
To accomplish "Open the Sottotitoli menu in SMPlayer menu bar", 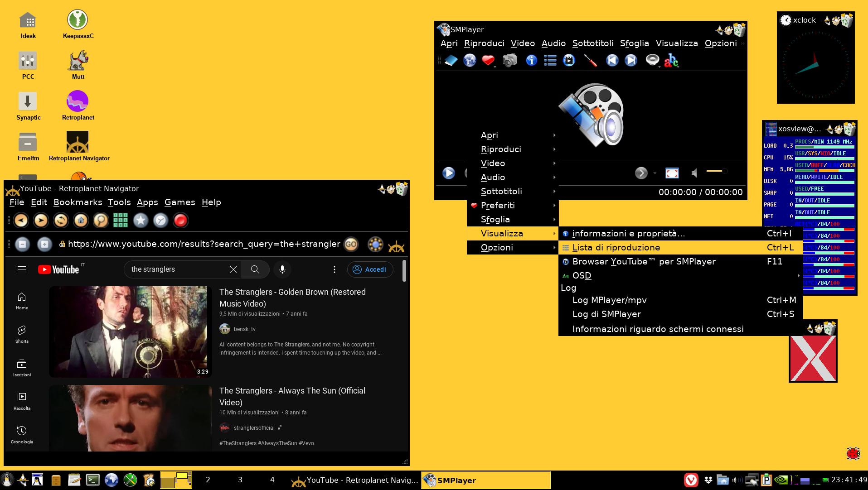I will click(x=593, y=43).
